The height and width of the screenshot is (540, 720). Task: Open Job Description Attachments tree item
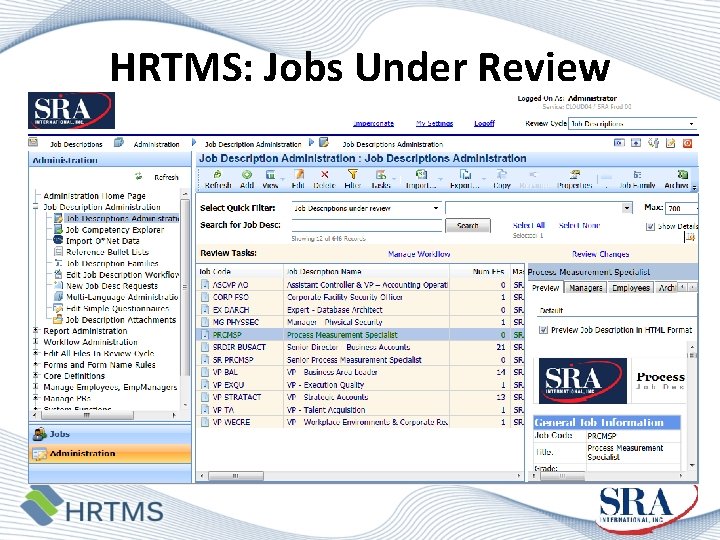pyautogui.click(x=121, y=320)
